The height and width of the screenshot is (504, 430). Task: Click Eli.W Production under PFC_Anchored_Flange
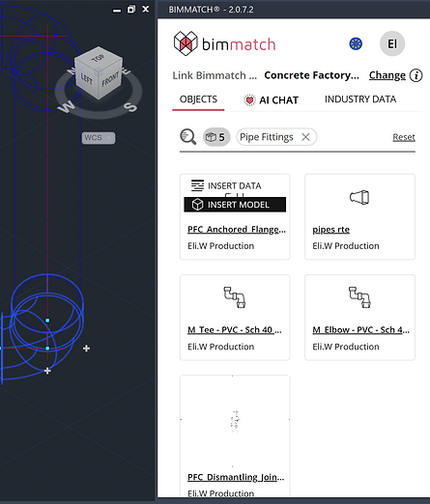click(220, 246)
